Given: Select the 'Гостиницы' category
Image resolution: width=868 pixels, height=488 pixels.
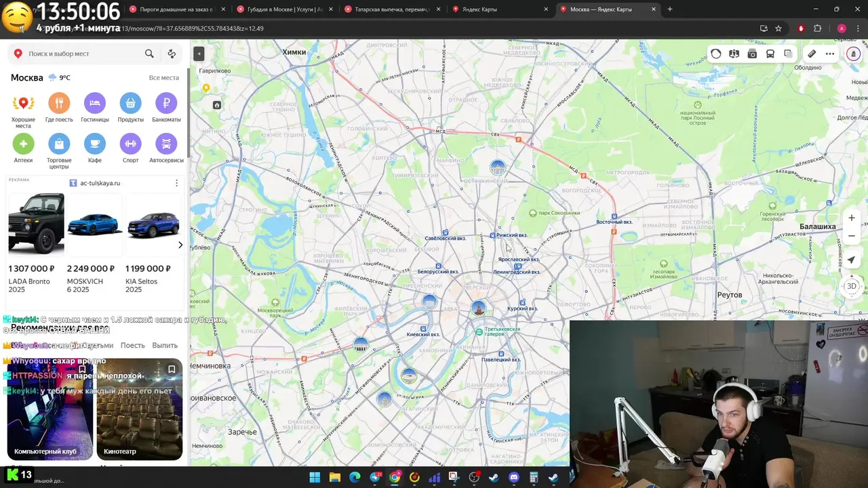Looking at the screenshot, I should [x=95, y=108].
